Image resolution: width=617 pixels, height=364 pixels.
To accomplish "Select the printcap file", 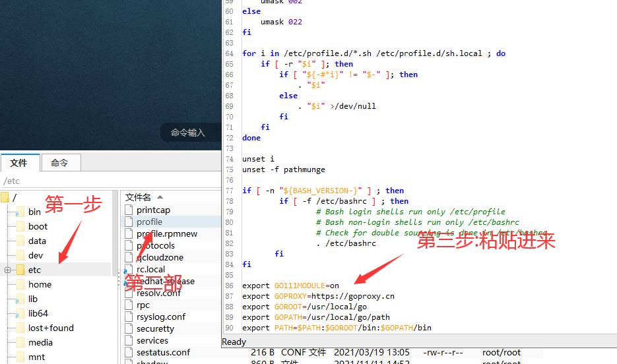I will pyautogui.click(x=154, y=210).
